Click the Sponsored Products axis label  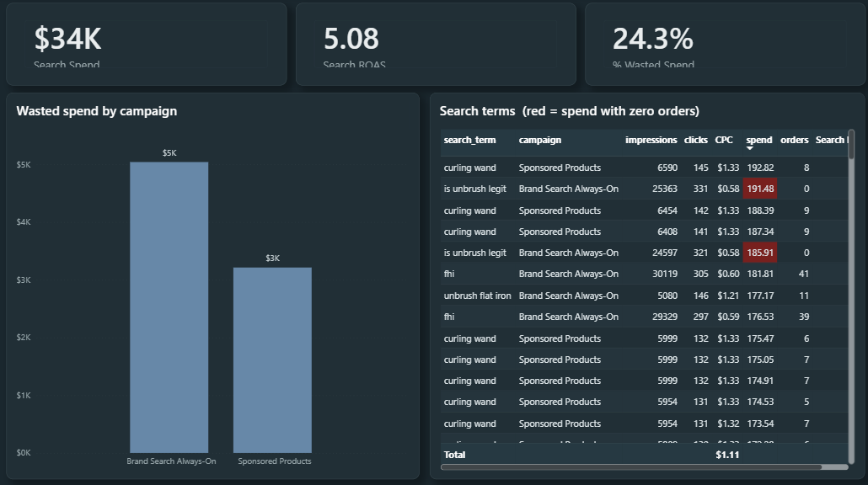click(275, 461)
